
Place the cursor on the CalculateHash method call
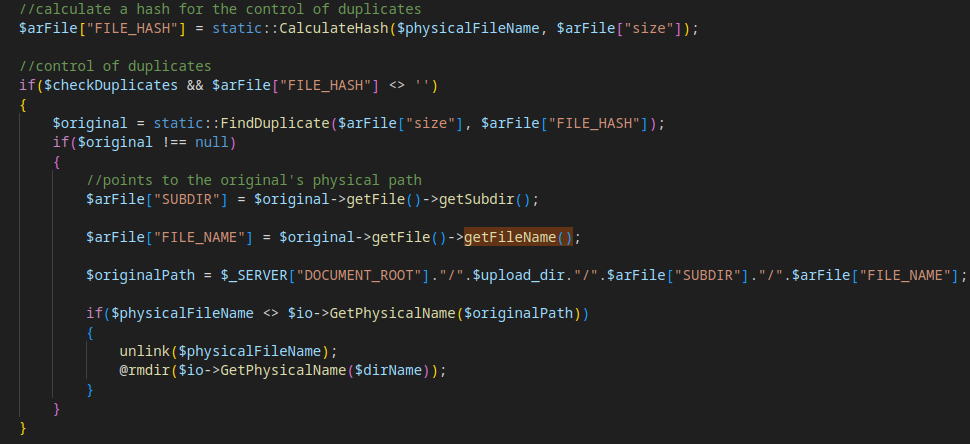[x=335, y=28]
